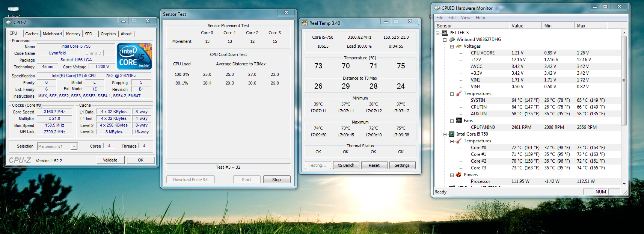
Task: Click the Min column header
Action: tap(558, 26)
